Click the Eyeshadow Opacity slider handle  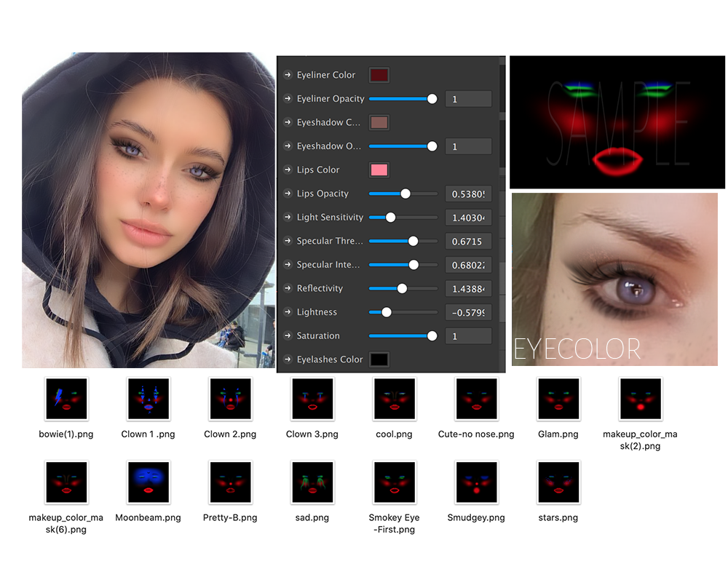point(432,146)
